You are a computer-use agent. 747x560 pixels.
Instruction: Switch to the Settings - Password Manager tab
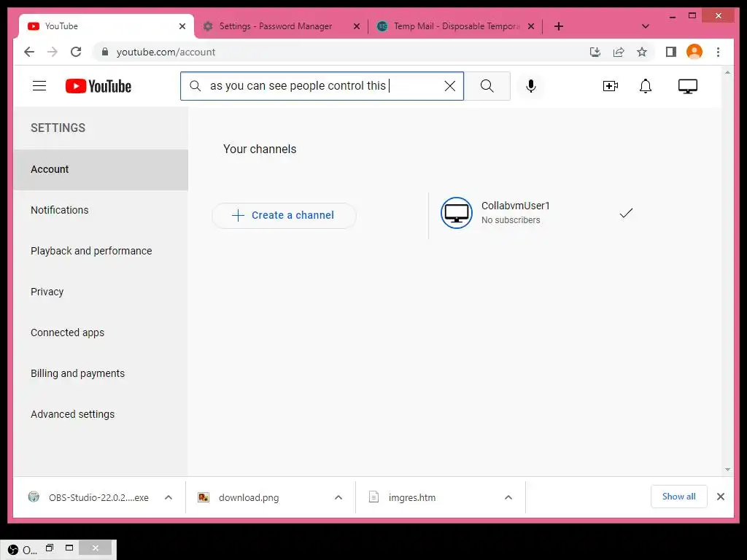[x=275, y=26]
